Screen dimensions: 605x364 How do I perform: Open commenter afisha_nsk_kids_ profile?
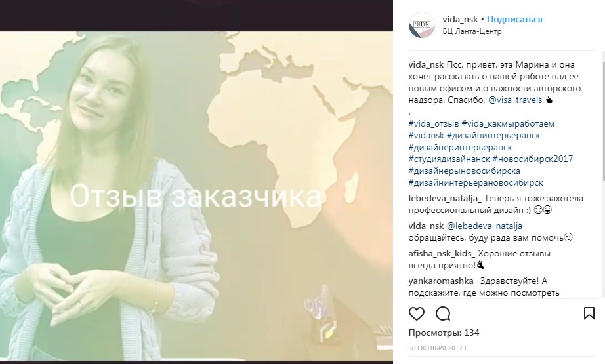(442, 254)
